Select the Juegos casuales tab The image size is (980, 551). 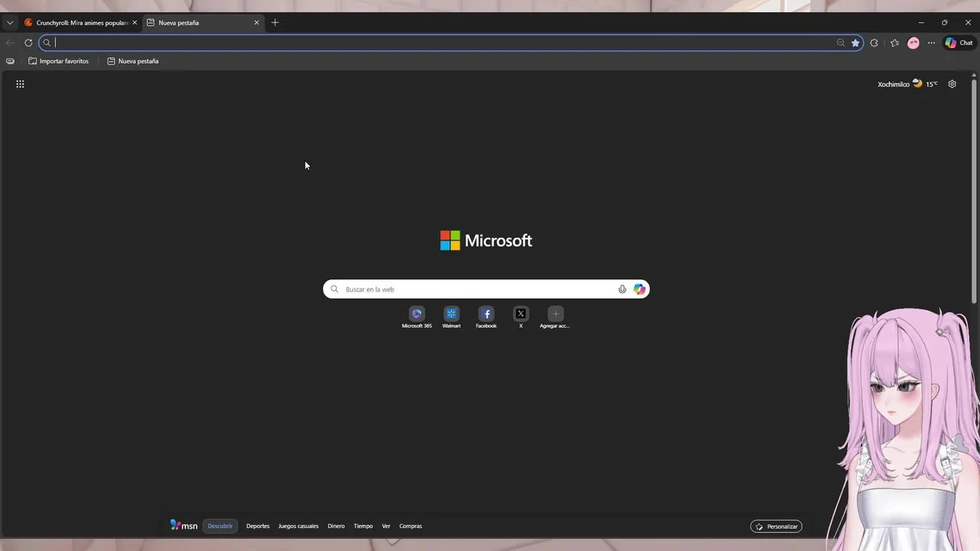pyautogui.click(x=299, y=527)
